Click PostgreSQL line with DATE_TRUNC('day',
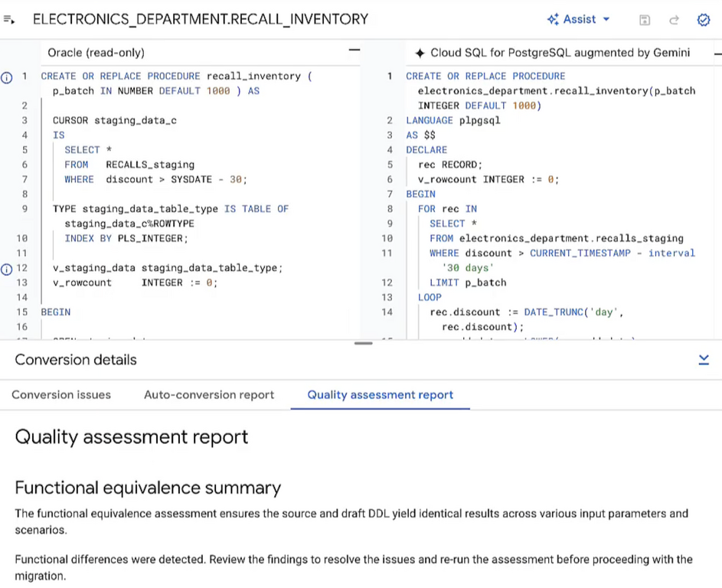This screenshot has height=588, width=722. pos(526,312)
